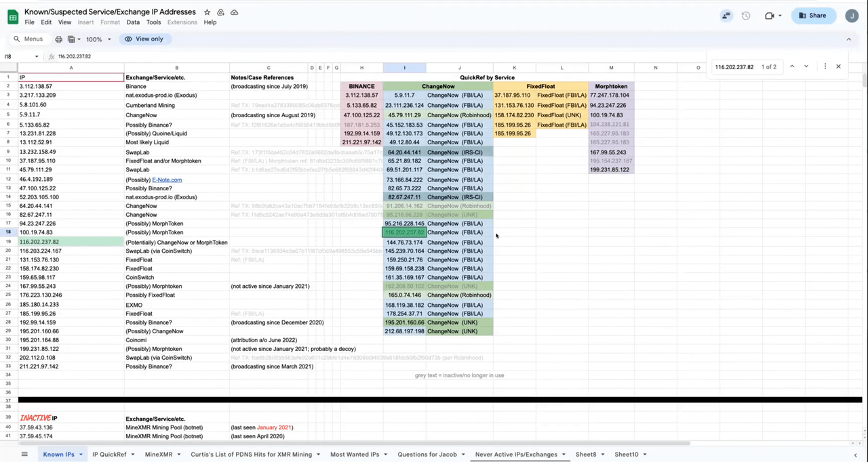Open the Sheet10 tab dropdown arrow
Viewport: 868px width, 462px height.
tap(645, 455)
